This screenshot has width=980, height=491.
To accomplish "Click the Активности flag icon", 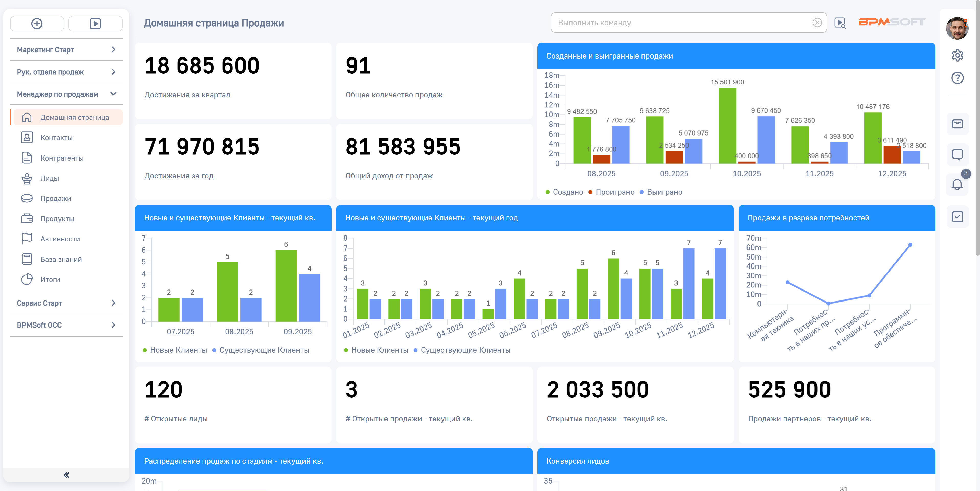I will pyautogui.click(x=27, y=238).
